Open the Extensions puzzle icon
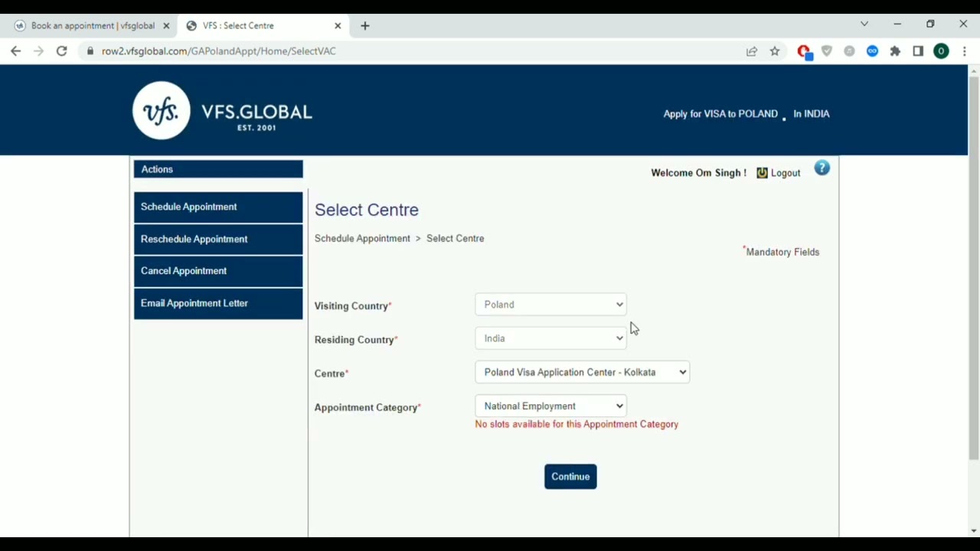Screen dimensions: 980x551 click(895, 51)
